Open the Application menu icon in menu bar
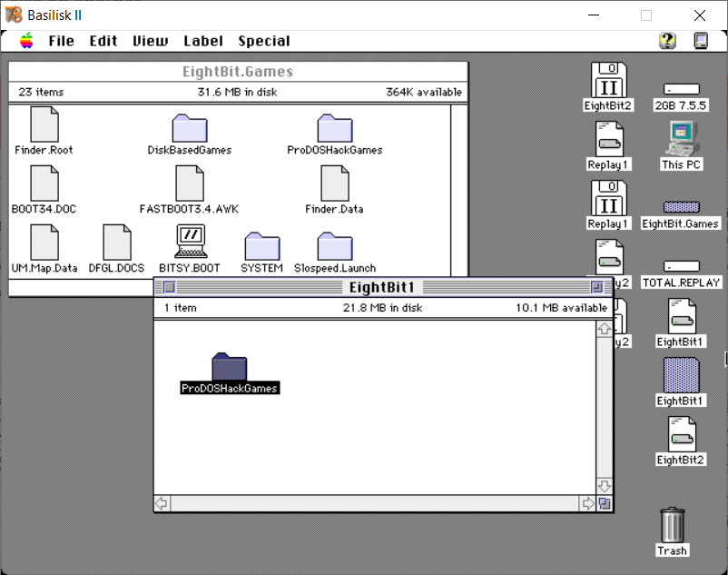The image size is (728, 575). [701, 41]
